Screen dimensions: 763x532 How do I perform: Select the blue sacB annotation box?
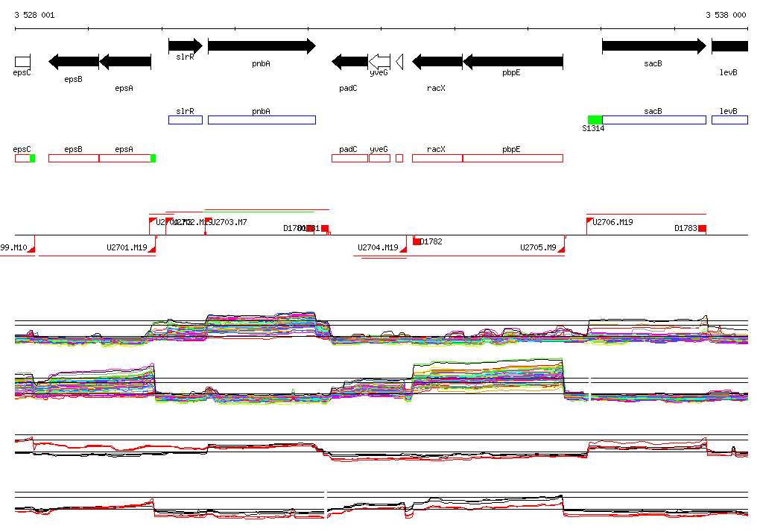[x=654, y=120]
